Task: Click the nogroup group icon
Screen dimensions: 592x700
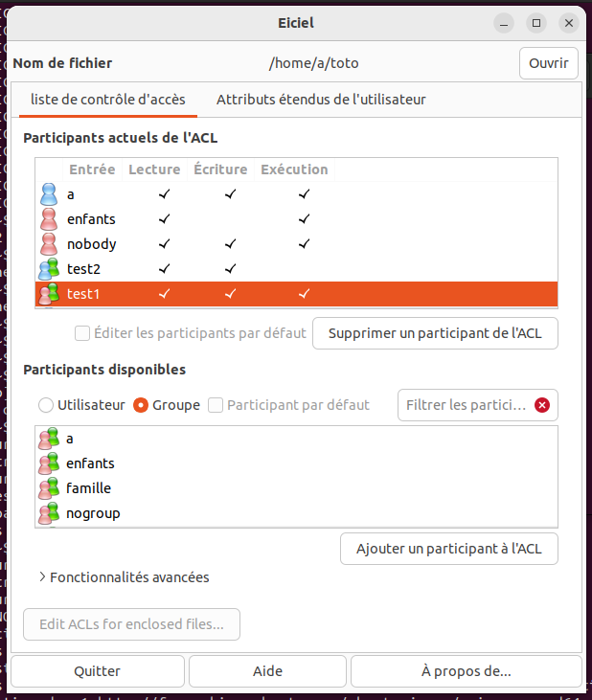Action: click(x=49, y=513)
